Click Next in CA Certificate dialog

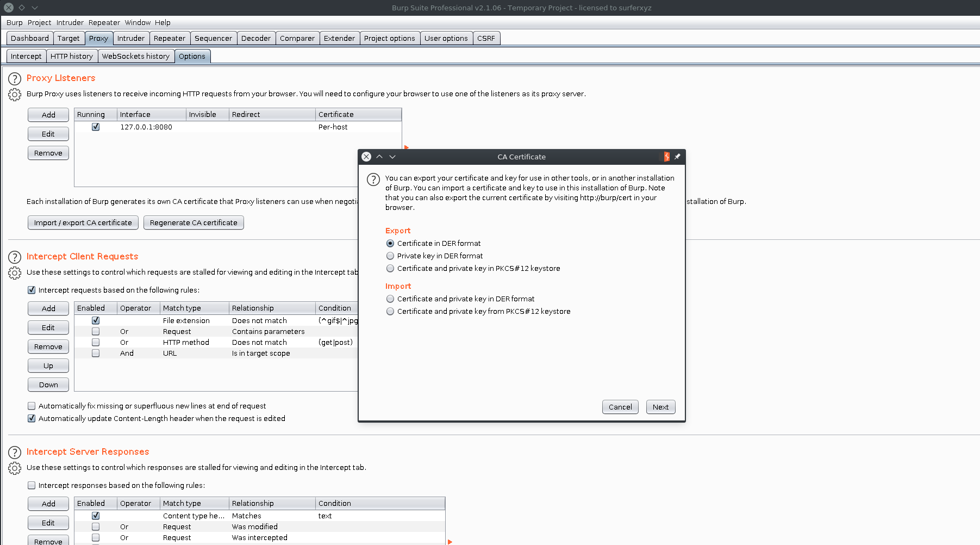tap(660, 407)
